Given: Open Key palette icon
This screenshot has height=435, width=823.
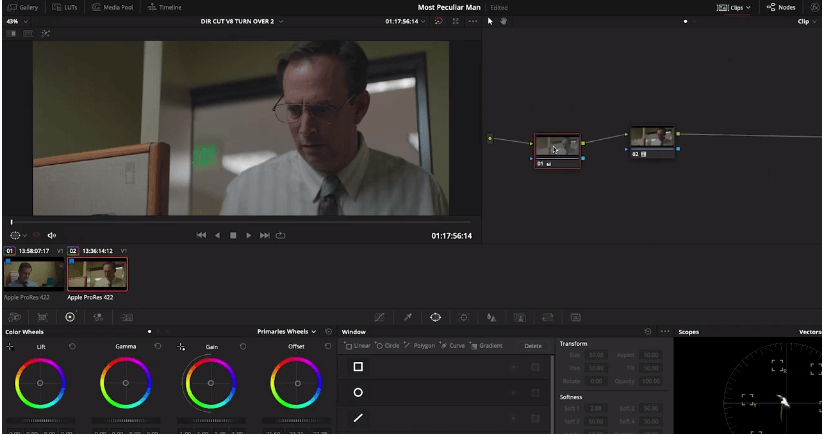Looking at the screenshot, I should [x=520, y=317].
